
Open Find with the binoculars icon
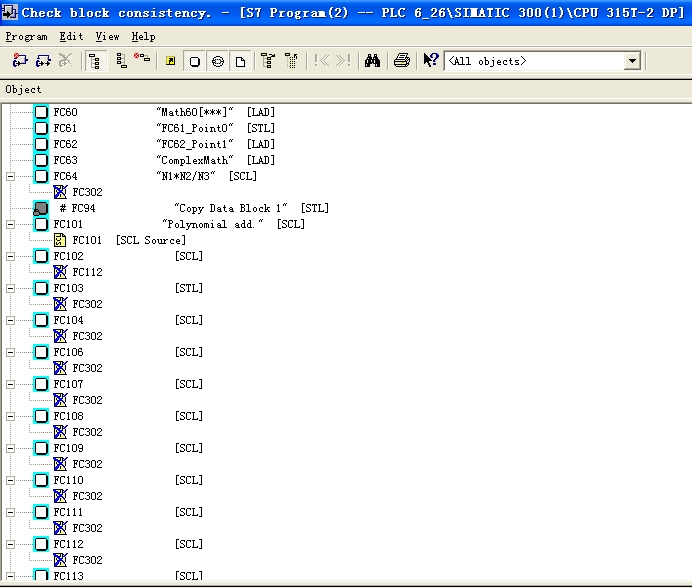(372, 60)
